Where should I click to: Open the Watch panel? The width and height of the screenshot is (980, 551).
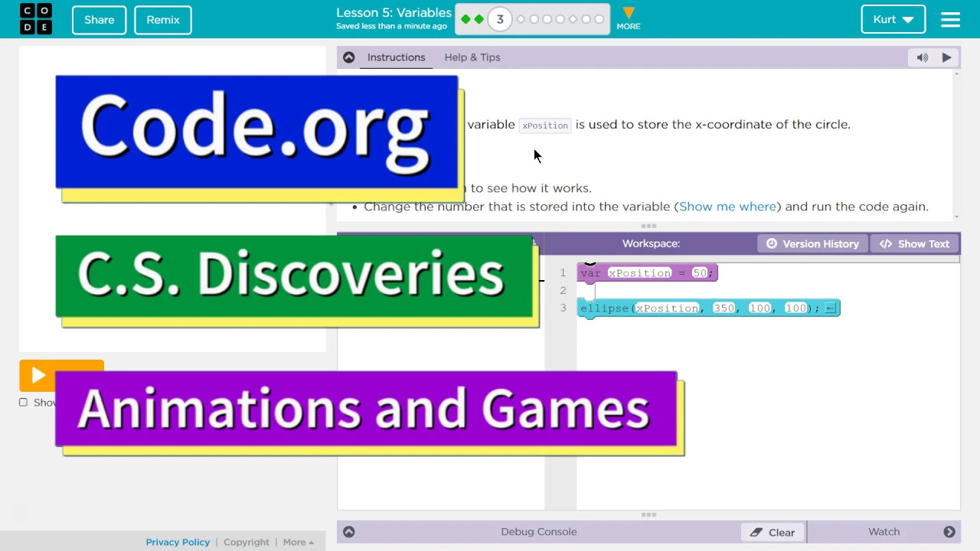(x=884, y=532)
